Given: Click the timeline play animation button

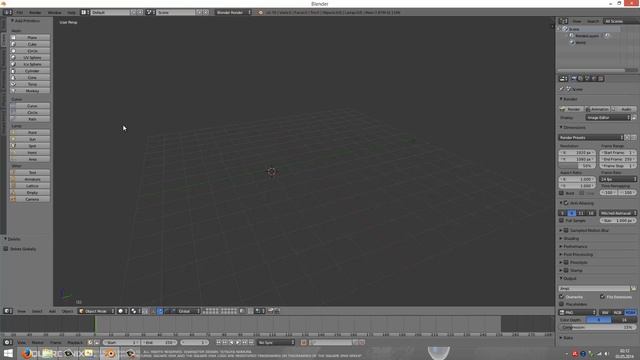Looking at the screenshot, I should [238, 342].
